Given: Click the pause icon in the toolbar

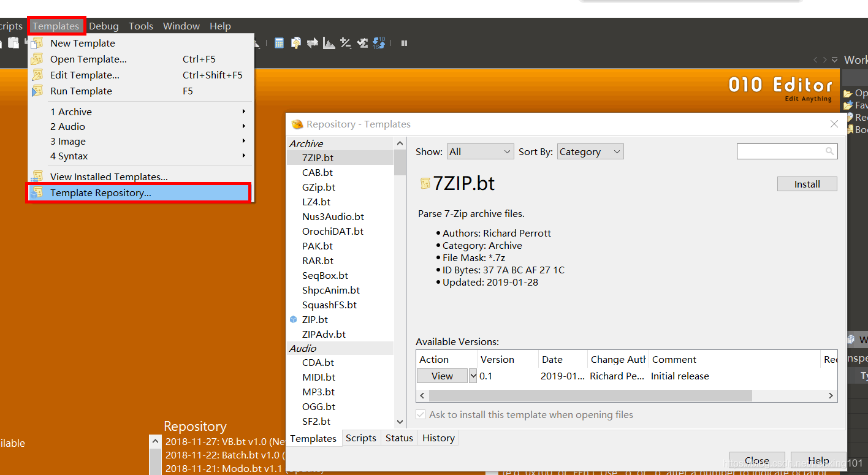Looking at the screenshot, I should click(404, 43).
